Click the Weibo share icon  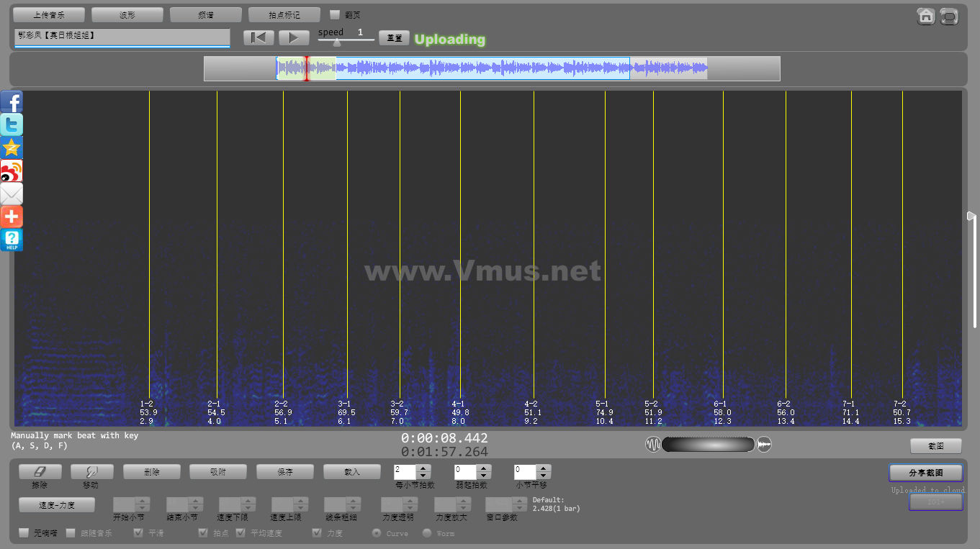tap(12, 171)
